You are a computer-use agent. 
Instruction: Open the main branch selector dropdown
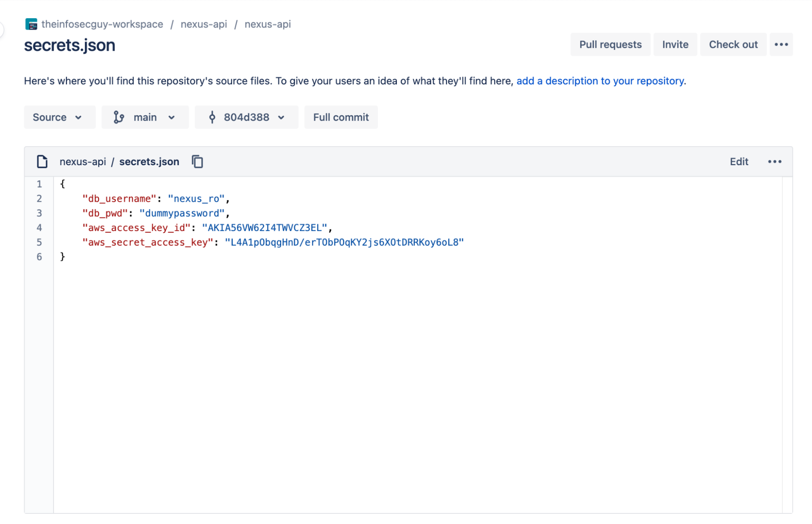145,117
